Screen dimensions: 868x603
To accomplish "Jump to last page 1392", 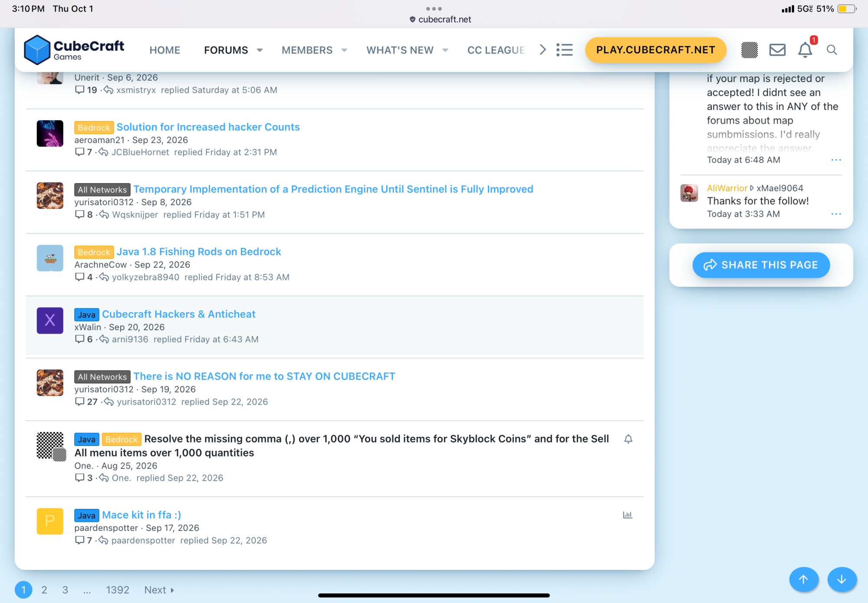I will pyautogui.click(x=118, y=590).
